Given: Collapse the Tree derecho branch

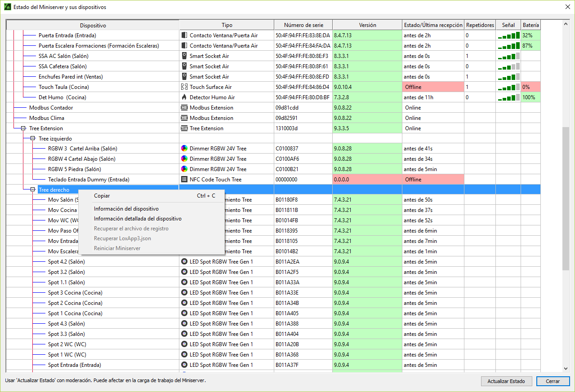Looking at the screenshot, I should tap(32, 190).
